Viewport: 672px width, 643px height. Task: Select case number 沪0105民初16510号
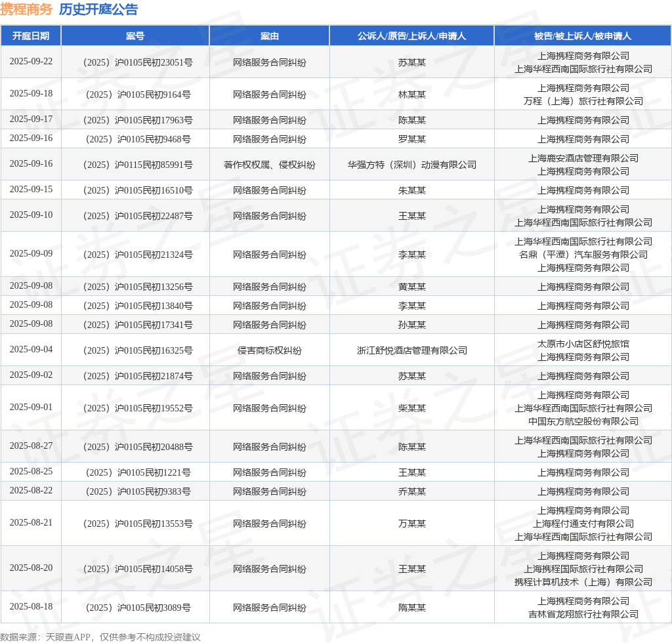point(138,190)
